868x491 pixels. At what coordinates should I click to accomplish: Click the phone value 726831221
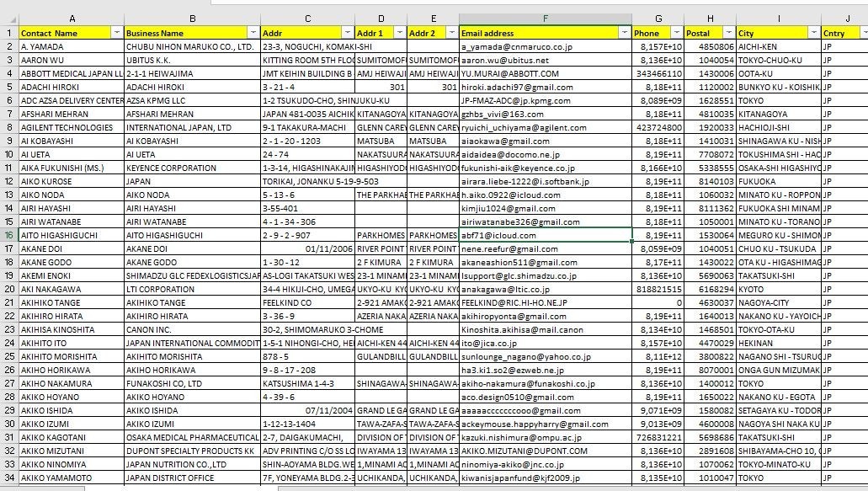click(x=658, y=437)
